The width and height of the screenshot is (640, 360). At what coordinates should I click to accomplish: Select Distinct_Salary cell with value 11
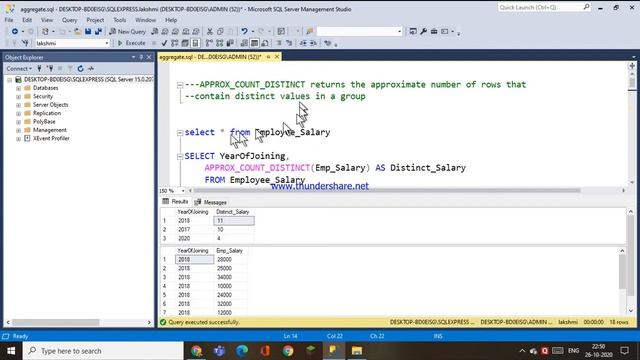tap(234, 221)
